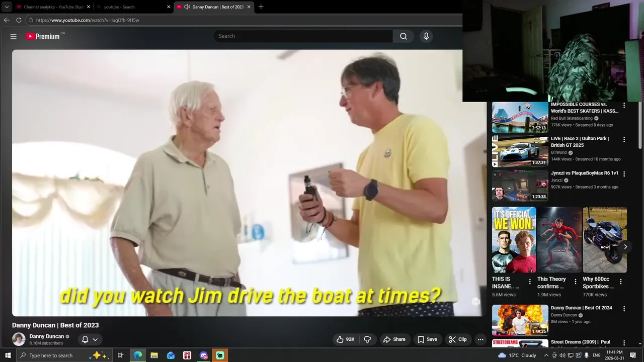Go to YouTube Premium home logo

coord(43,36)
